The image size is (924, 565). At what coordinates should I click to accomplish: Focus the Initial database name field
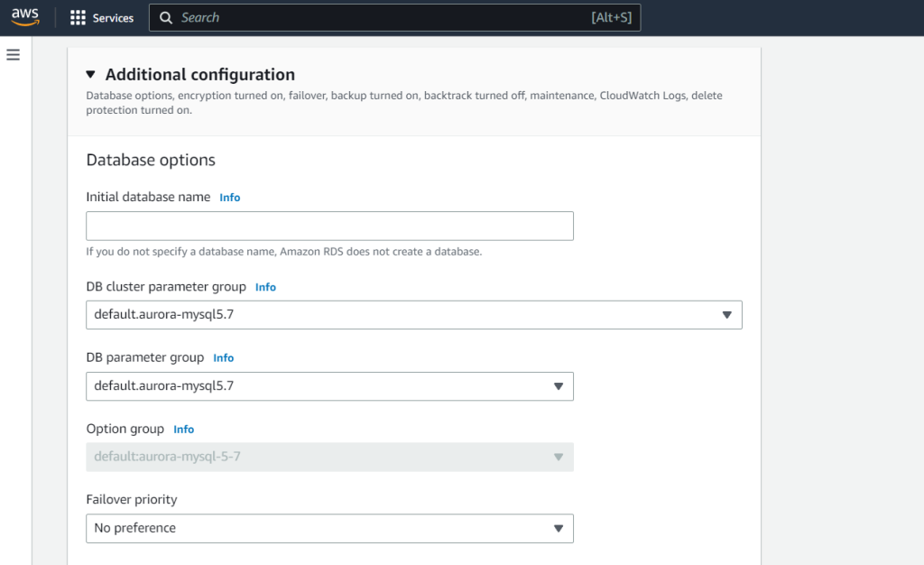pyautogui.click(x=329, y=226)
